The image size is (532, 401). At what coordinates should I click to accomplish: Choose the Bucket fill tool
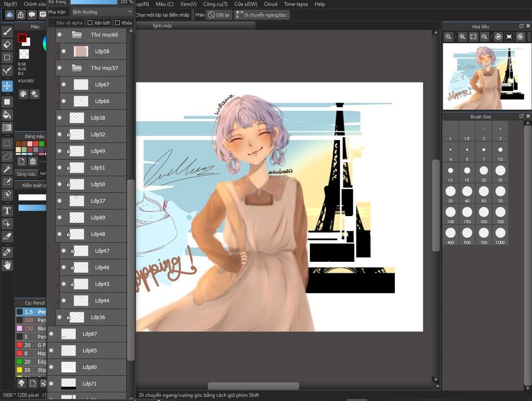tap(7, 115)
